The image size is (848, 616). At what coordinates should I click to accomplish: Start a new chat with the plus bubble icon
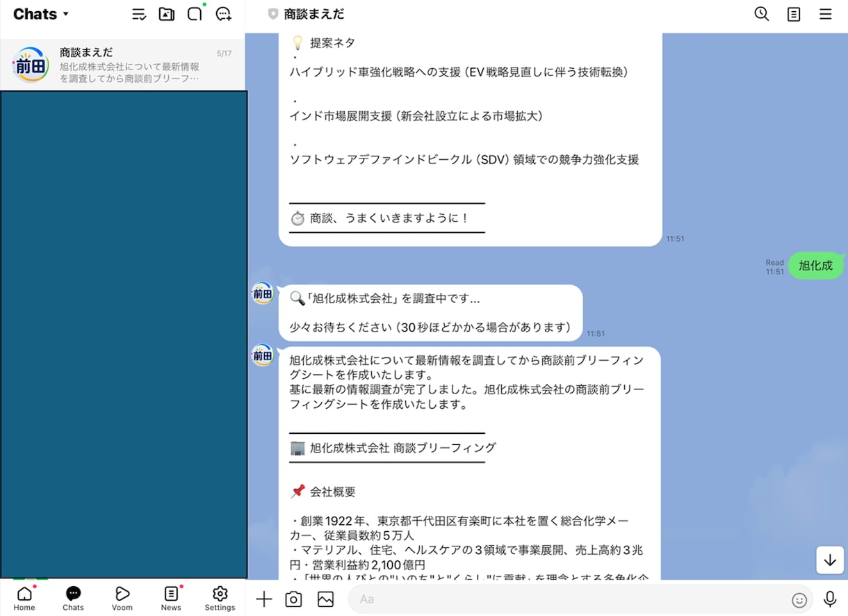tap(224, 14)
